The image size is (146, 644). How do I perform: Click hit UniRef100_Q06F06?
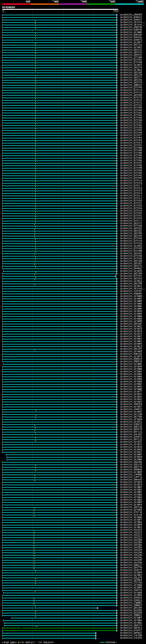pos(131,590)
